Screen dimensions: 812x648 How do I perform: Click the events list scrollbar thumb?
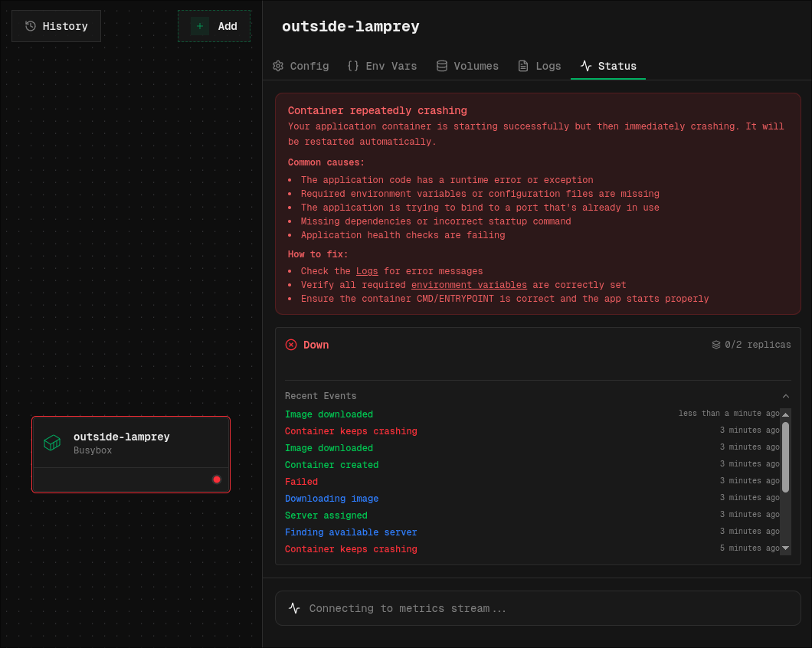coord(785,457)
